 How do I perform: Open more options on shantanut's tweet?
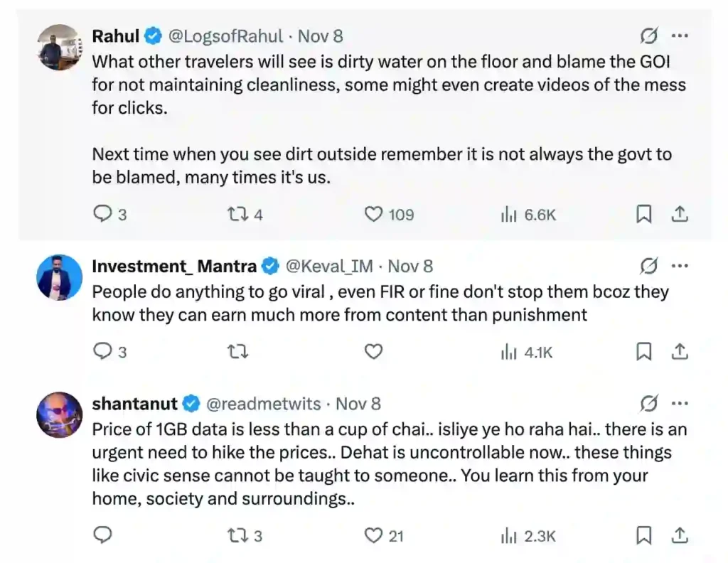pos(679,404)
